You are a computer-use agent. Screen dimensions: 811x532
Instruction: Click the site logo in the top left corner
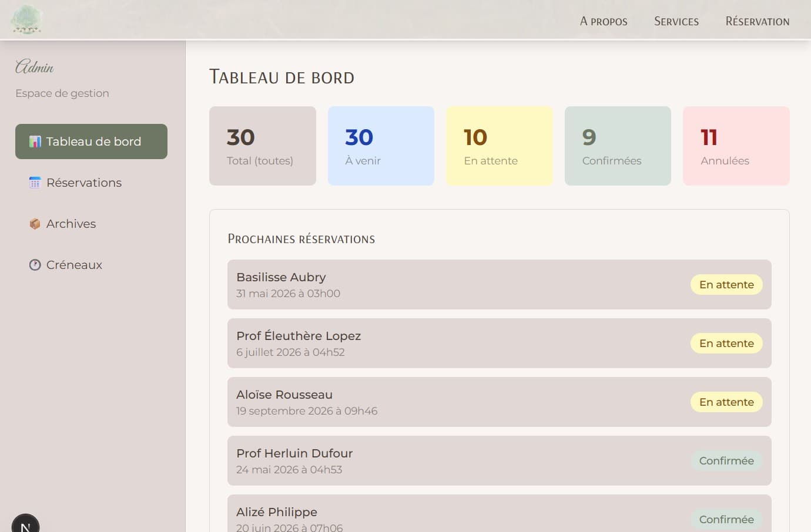pos(26,19)
